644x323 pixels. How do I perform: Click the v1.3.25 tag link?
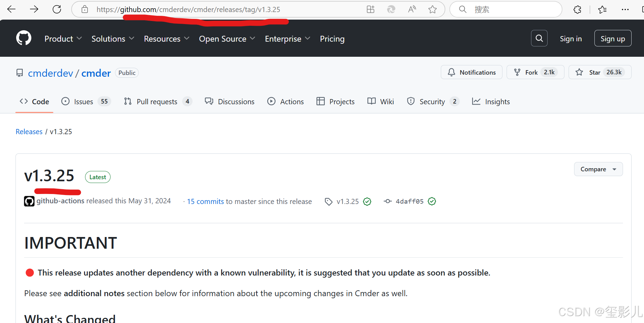pyautogui.click(x=347, y=202)
